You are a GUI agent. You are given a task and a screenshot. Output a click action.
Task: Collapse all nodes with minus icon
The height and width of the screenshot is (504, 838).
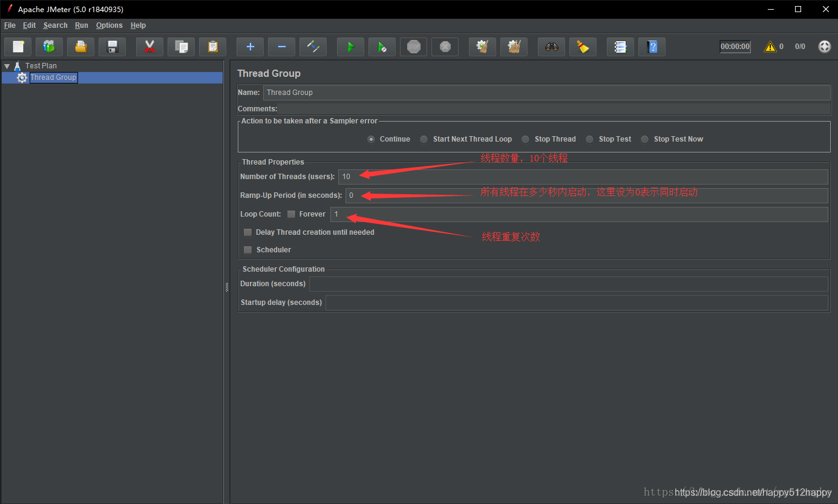[281, 47]
